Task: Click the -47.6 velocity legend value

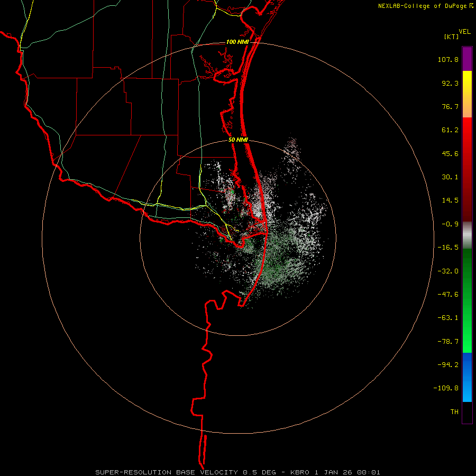Action: pyautogui.click(x=448, y=295)
